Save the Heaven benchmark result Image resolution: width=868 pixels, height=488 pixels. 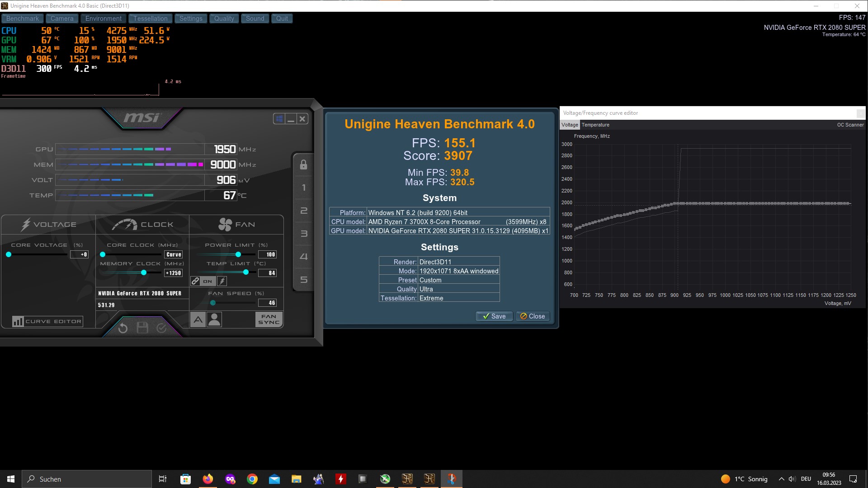(494, 316)
